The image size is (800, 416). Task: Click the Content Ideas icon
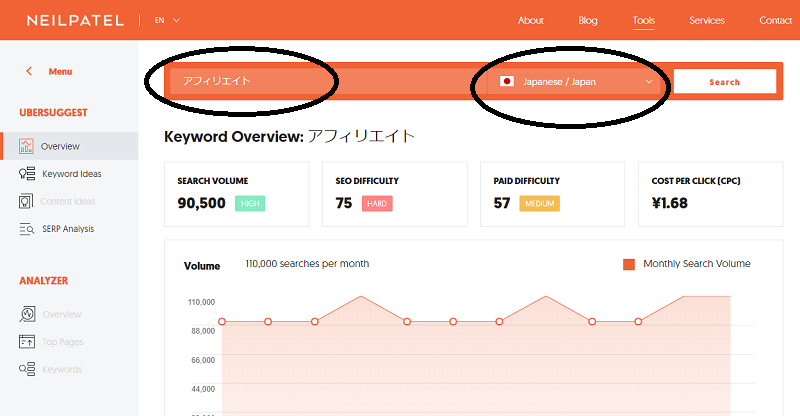26,201
